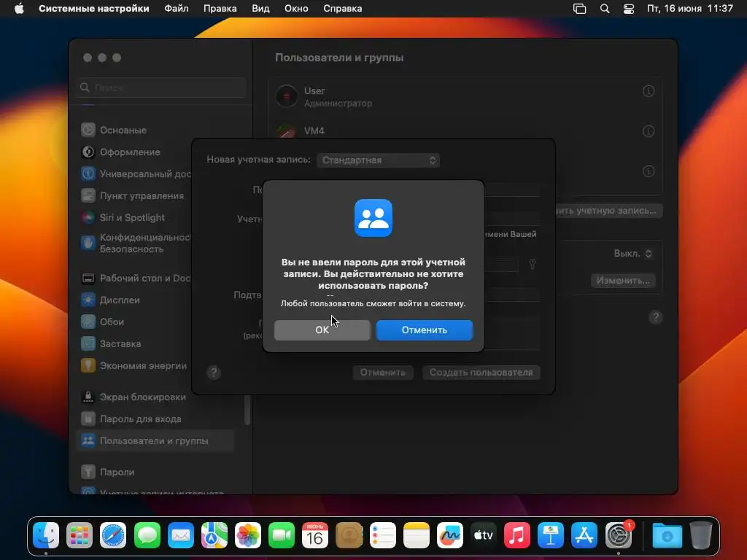Open help in Users and Groups pane

[656, 317]
